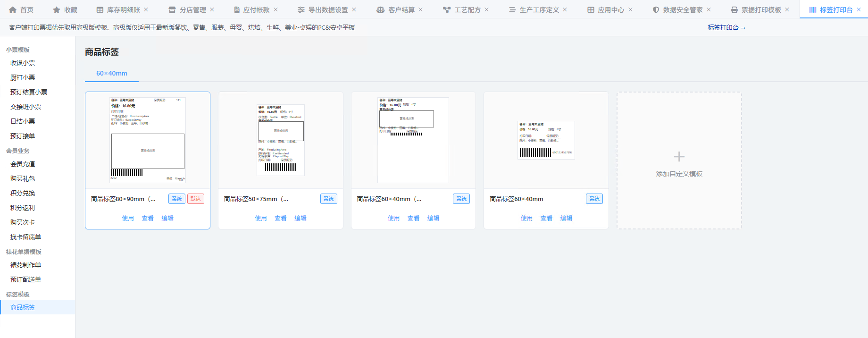Close the 库存明细账 tab
This screenshot has width=868, height=338.
pos(146,9)
